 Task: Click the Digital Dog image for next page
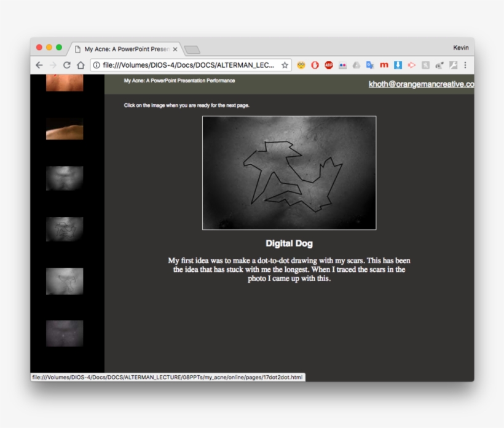289,173
